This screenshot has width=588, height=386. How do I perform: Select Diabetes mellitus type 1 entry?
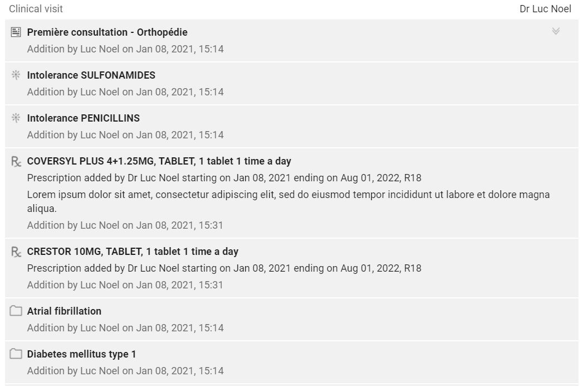tap(81, 354)
